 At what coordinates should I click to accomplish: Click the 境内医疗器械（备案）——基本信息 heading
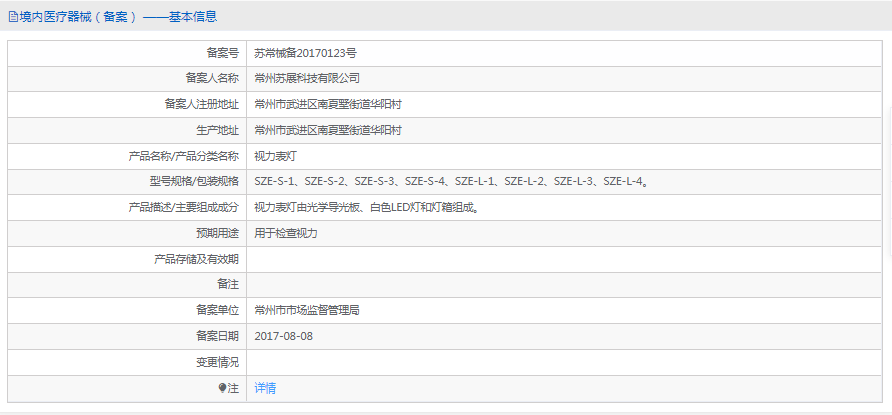click(x=117, y=16)
